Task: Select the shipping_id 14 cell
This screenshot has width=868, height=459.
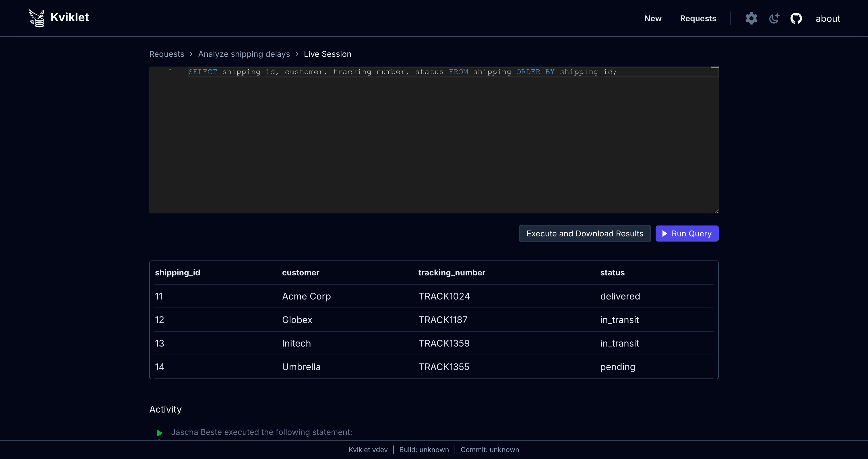Action: pyautogui.click(x=159, y=367)
